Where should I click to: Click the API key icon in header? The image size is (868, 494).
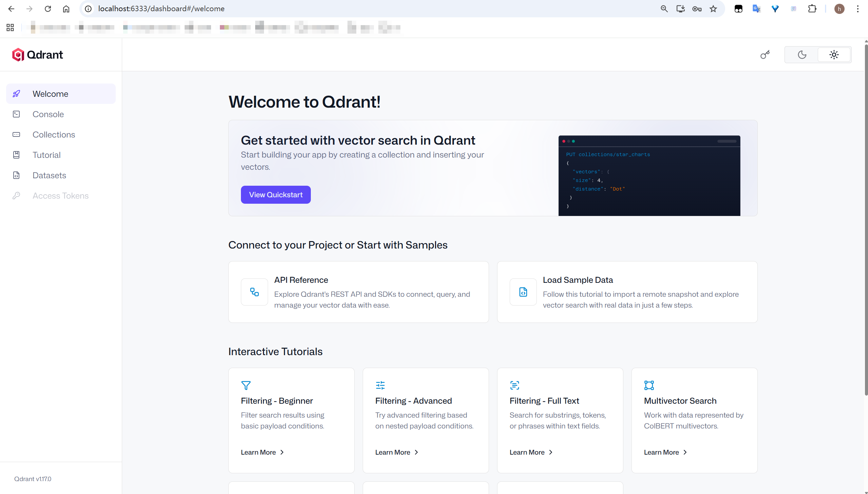(x=765, y=55)
